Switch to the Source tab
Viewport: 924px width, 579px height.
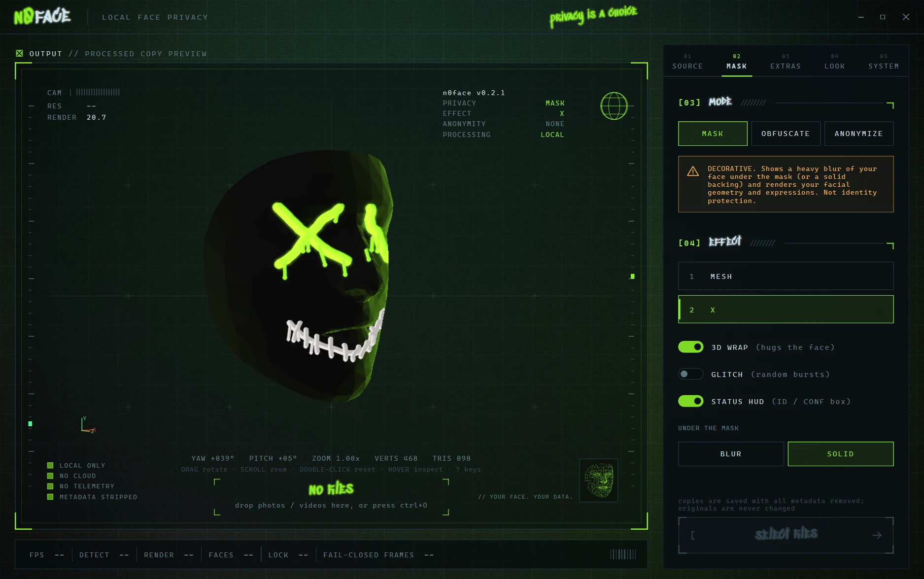[687, 62]
